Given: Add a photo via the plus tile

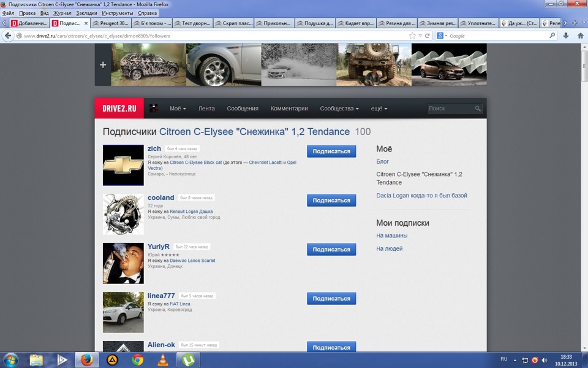Looking at the screenshot, I should click(103, 64).
